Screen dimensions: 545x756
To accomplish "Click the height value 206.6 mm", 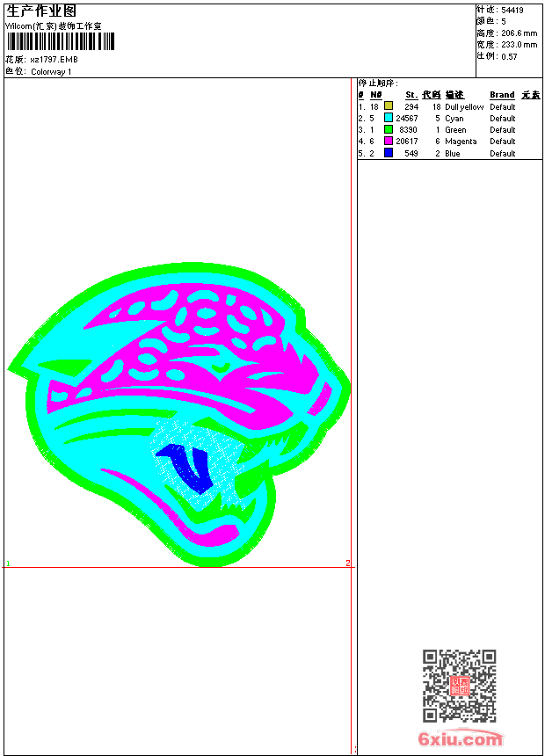I will (x=519, y=33).
